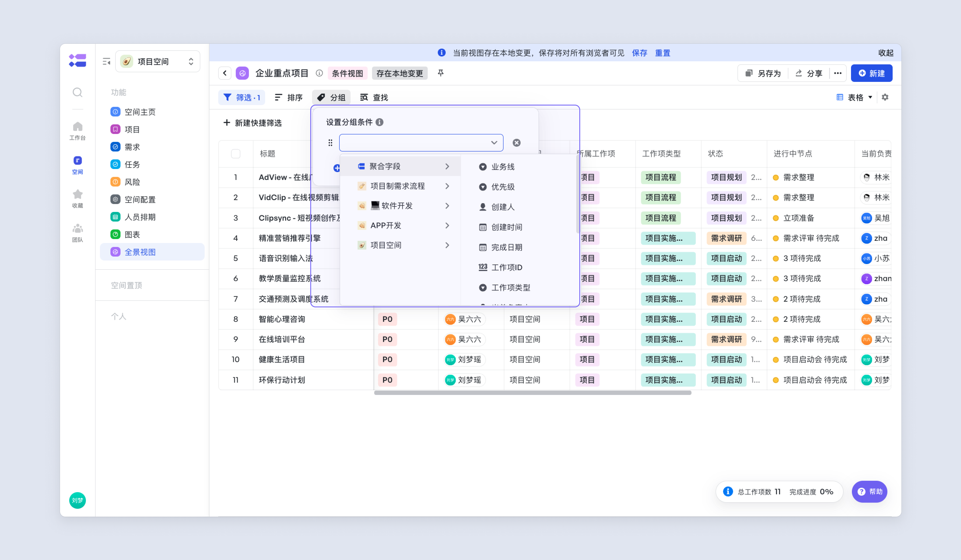Select 创建人 as grouping field
Screen dimensions: 961x560
[x=519, y=207]
